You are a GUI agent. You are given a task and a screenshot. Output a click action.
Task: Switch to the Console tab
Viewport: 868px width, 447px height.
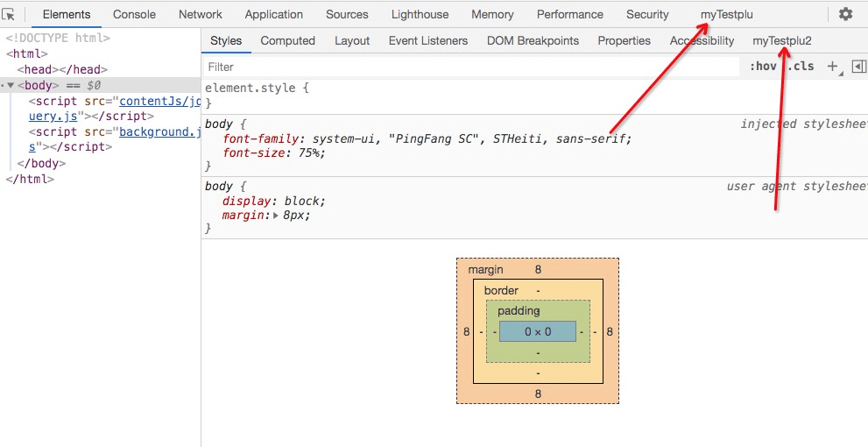pos(134,15)
